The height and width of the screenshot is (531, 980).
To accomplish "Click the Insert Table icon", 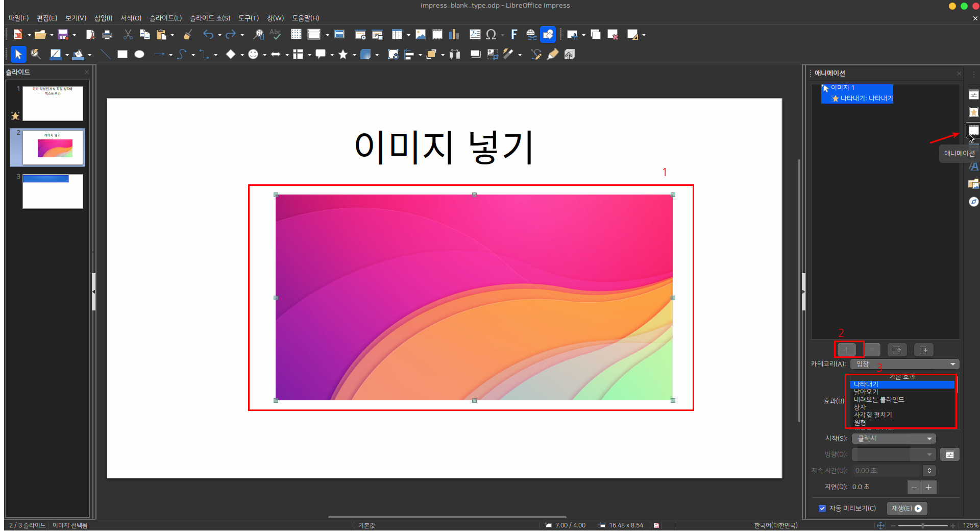I will coord(397,35).
